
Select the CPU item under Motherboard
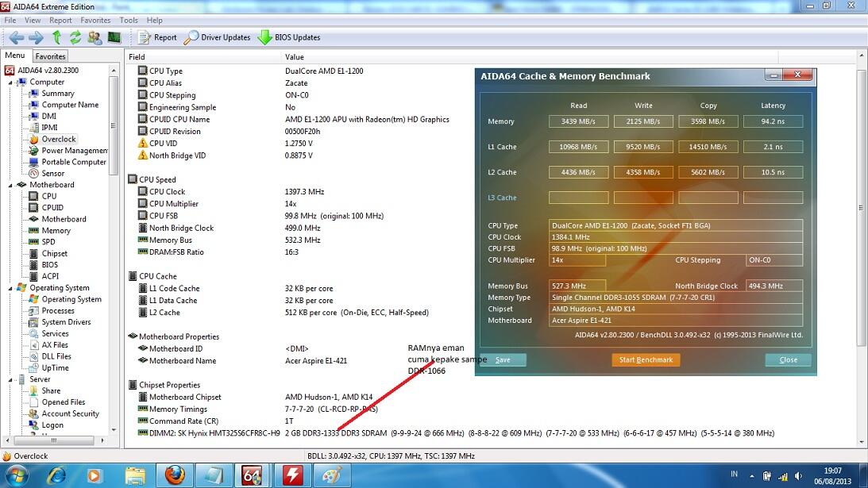(48, 196)
